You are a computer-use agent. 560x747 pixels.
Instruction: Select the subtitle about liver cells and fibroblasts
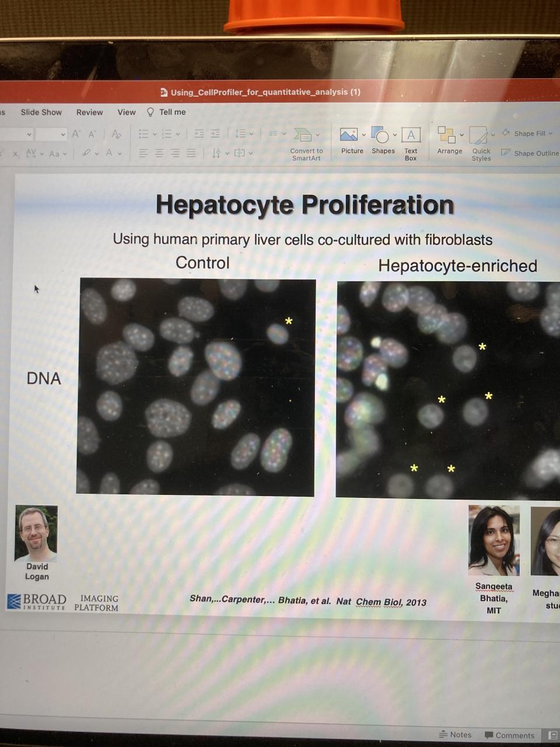point(302,239)
